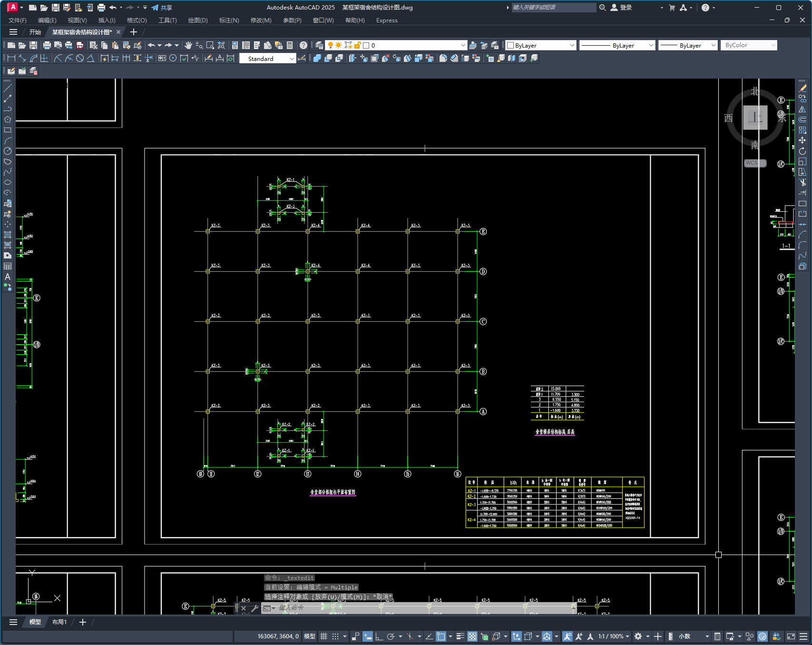Screen dimensions: 812x645
Task: Select the Line tool in draw toolbar
Action: (x=8, y=88)
